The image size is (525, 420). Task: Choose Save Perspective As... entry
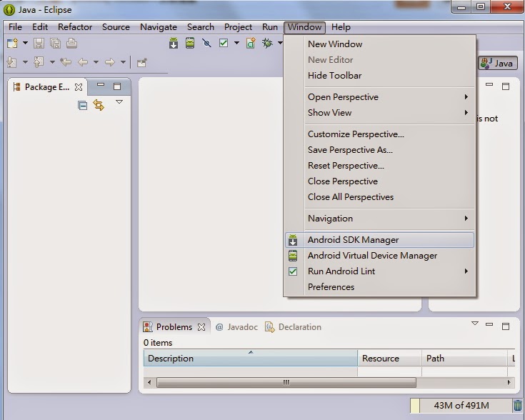(380, 150)
